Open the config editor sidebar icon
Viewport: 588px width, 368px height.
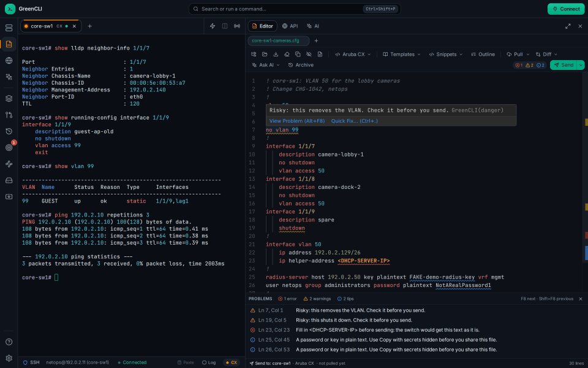tap(9, 44)
